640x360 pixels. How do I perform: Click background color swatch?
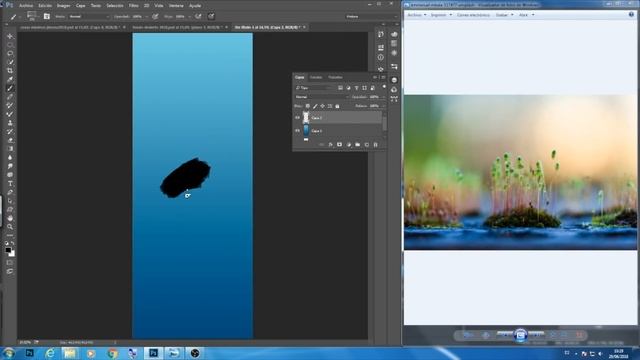[x=12, y=254]
